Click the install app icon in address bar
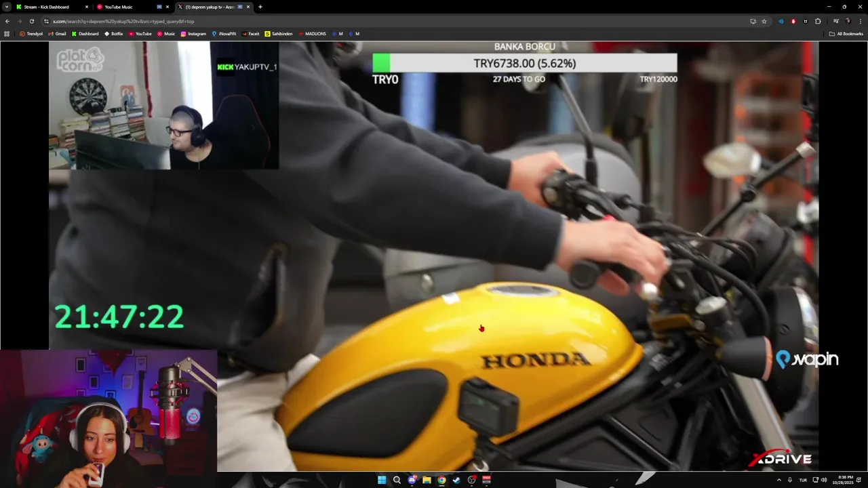Screen dimensions: 868x488 (753, 21)
